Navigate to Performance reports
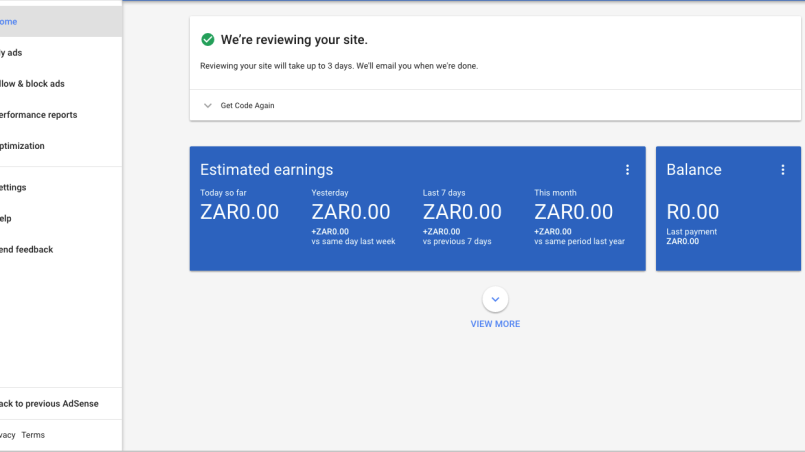 (38, 115)
